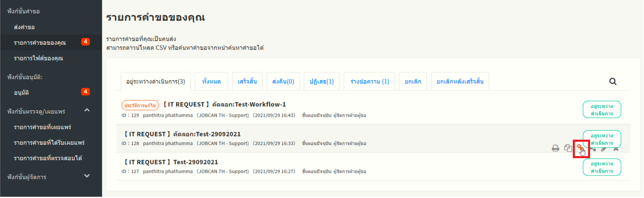Open search with the magnifying glass icon
This screenshot has width=644, height=198.
(x=613, y=81)
